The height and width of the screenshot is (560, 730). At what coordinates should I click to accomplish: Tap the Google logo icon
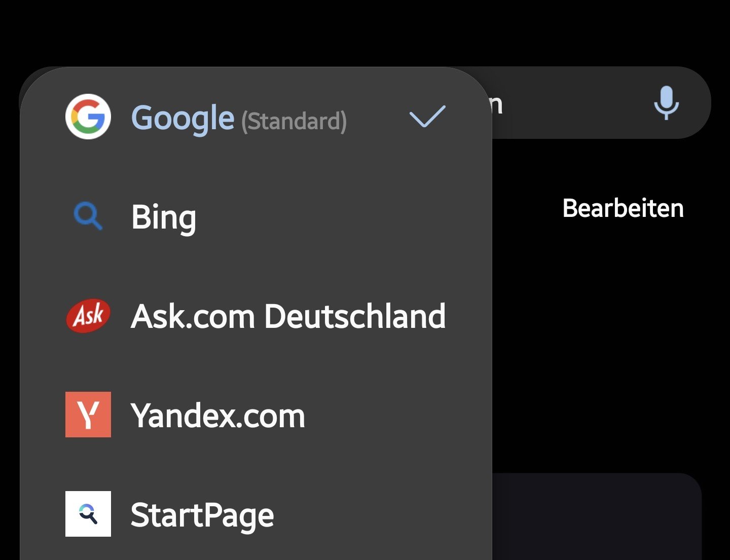pyautogui.click(x=88, y=117)
